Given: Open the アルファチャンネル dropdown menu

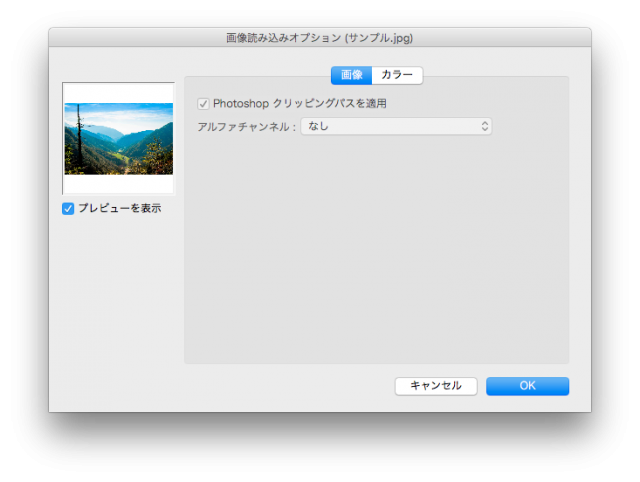Looking at the screenshot, I should click(x=396, y=126).
